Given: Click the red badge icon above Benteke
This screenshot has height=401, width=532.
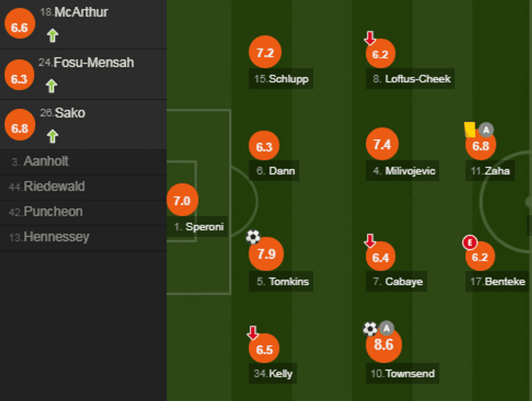Looking at the screenshot, I should pos(469,242).
